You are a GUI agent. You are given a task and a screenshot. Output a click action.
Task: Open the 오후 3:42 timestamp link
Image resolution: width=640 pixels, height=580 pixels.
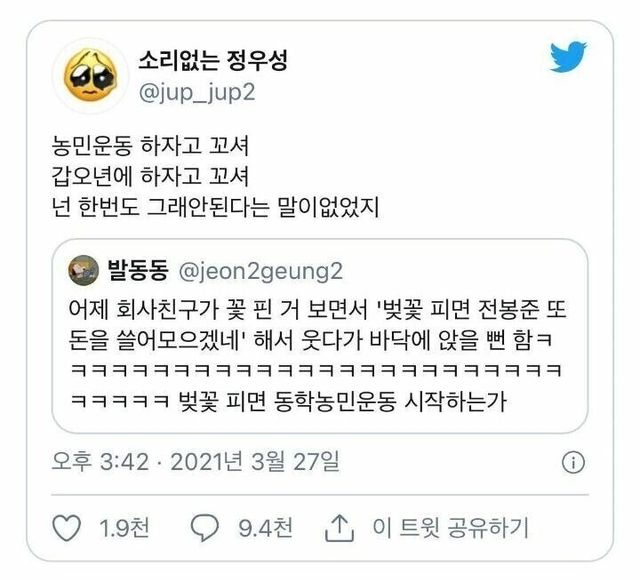100,462
